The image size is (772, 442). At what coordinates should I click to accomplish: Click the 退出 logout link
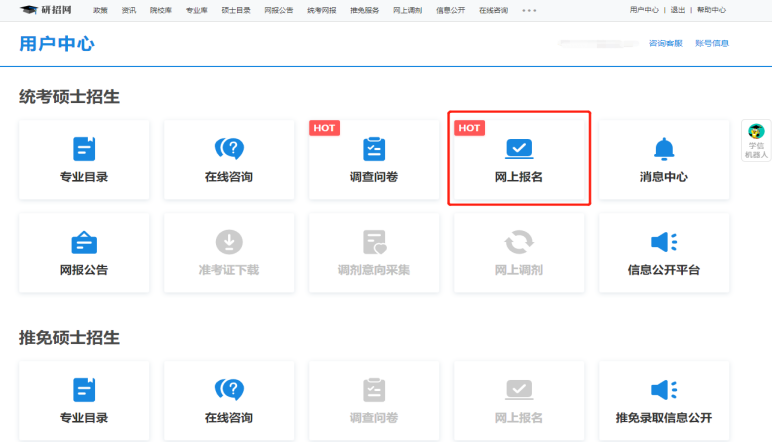coord(678,10)
